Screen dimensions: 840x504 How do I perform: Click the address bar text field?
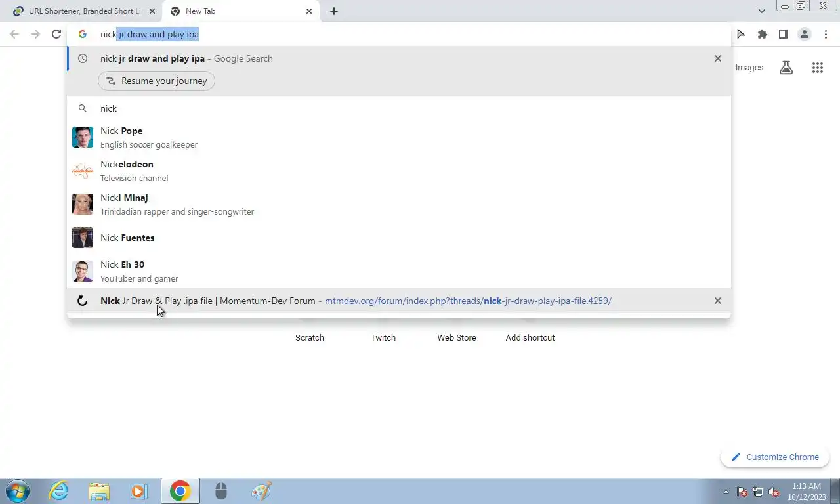click(399, 34)
